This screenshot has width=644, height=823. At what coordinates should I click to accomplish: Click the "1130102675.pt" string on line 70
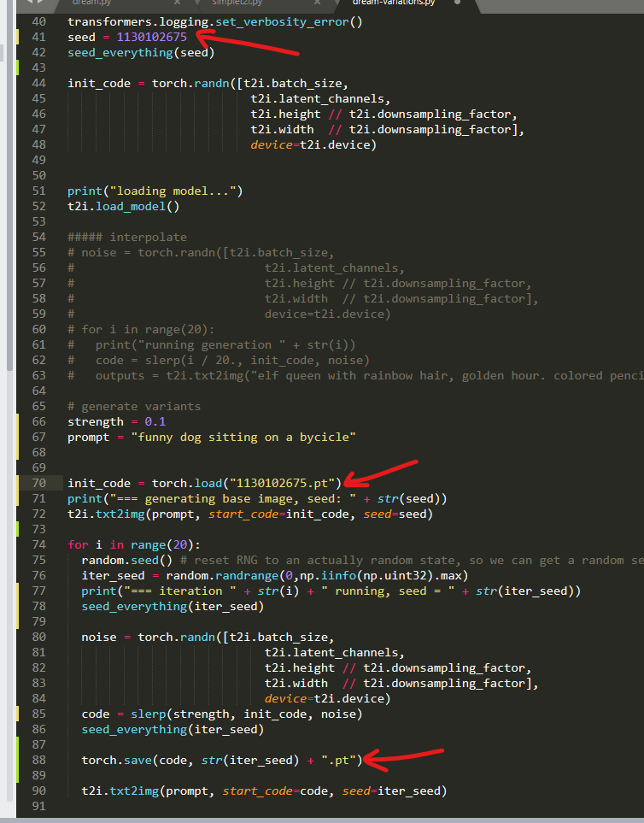282,483
